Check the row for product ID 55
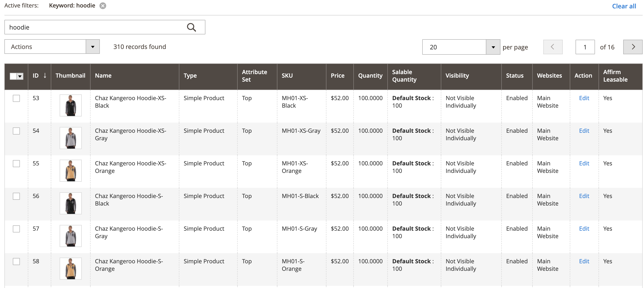 click(16, 164)
